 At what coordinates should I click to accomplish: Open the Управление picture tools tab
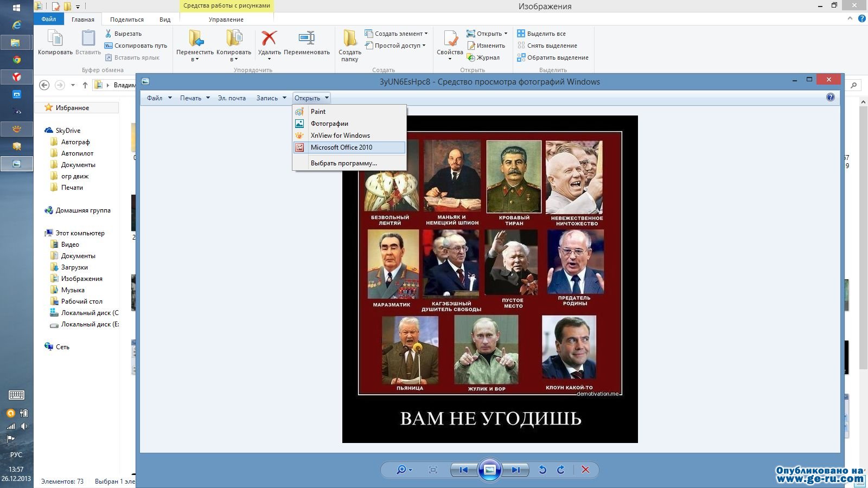click(226, 20)
